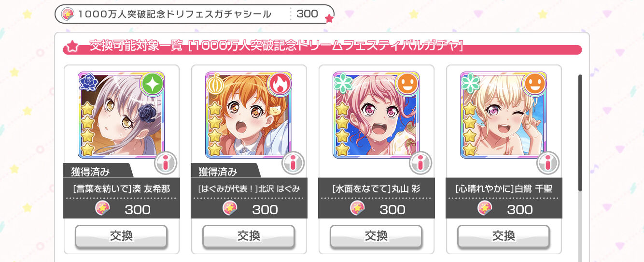Click the orange smiley attribute icon on Aya card
The width and height of the screenshot is (644, 262).
(407, 84)
